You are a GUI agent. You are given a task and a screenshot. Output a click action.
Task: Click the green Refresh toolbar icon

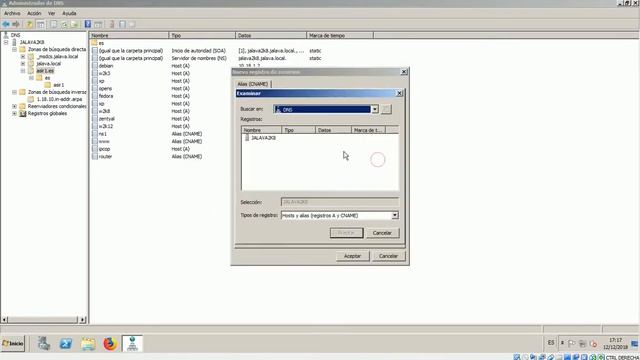[64, 24]
